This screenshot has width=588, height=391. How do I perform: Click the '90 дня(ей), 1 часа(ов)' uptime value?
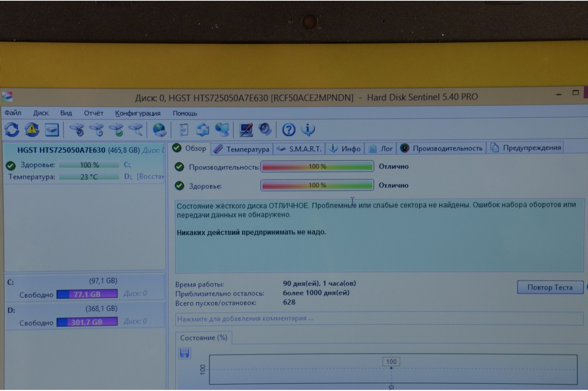tap(319, 283)
